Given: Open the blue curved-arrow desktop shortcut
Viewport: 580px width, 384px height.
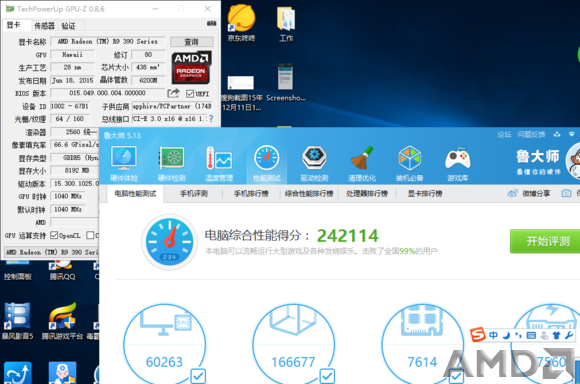Looking at the screenshot, I should click(17, 373).
